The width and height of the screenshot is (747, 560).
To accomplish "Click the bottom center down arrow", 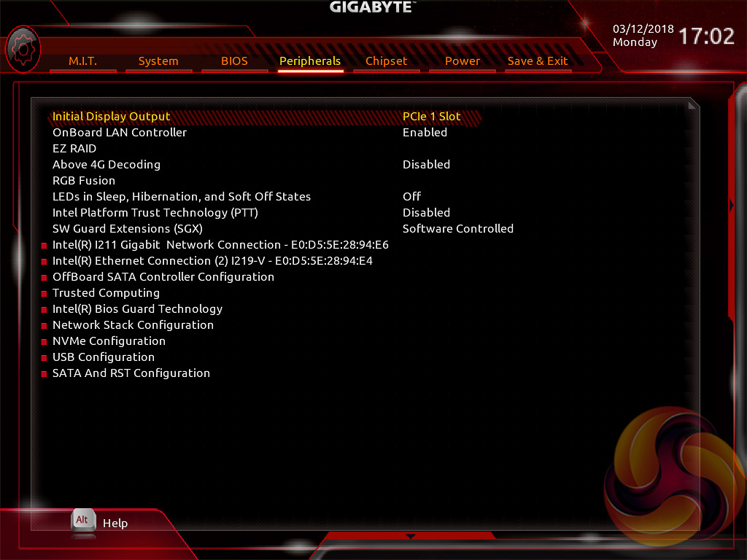I will (411, 537).
